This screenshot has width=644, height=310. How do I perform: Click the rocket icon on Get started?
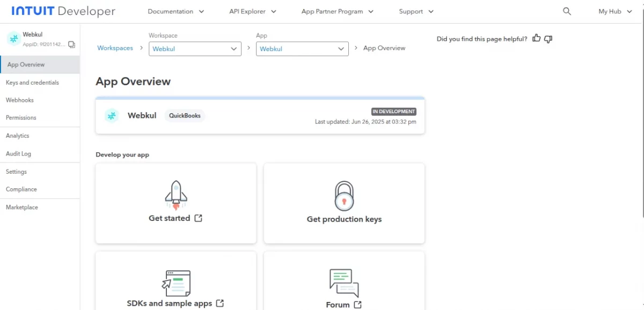[x=175, y=195]
